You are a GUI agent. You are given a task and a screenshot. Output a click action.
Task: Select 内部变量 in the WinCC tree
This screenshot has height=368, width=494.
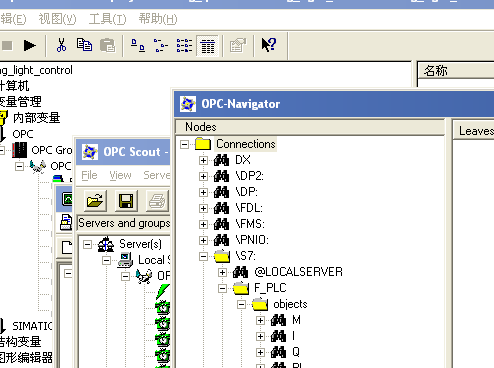tap(37, 118)
